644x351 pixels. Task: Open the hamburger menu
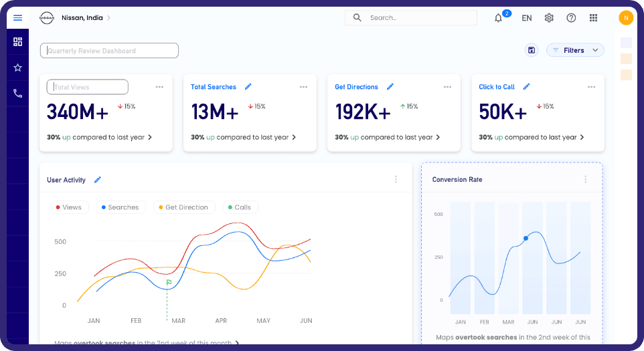pyautogui.click(x=17, y=17)
